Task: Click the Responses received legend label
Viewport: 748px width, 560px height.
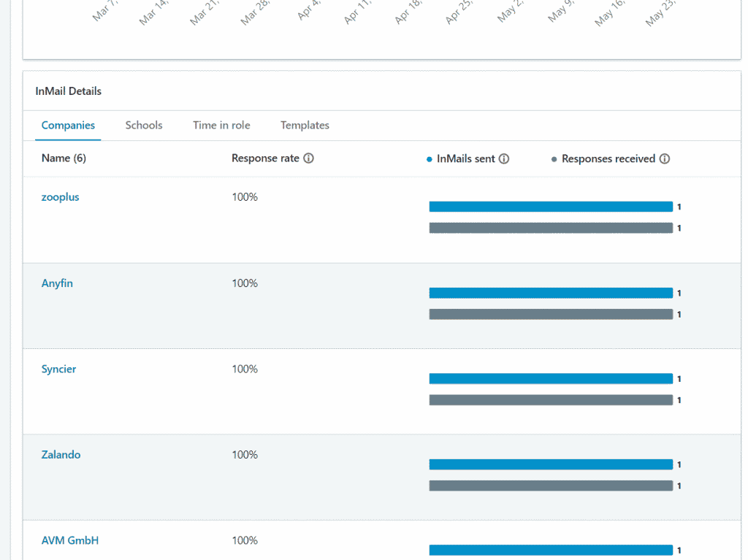Action: [x=608, y=159]
